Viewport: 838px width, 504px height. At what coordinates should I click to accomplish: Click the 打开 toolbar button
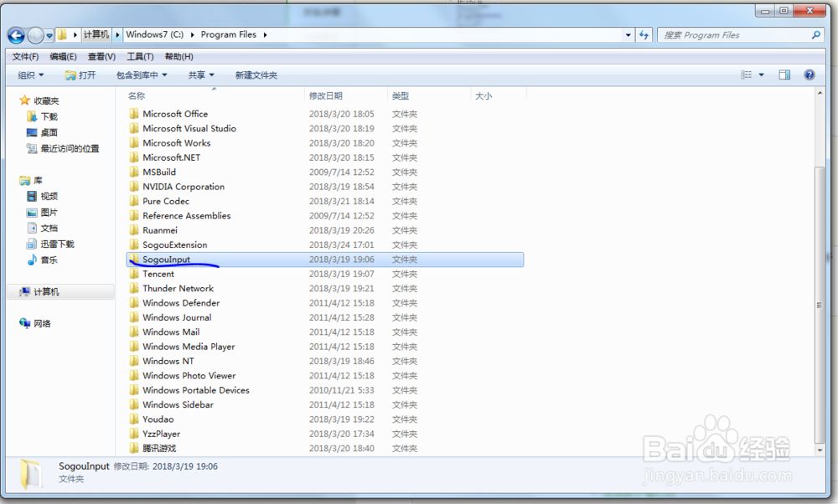click(80, 75)
